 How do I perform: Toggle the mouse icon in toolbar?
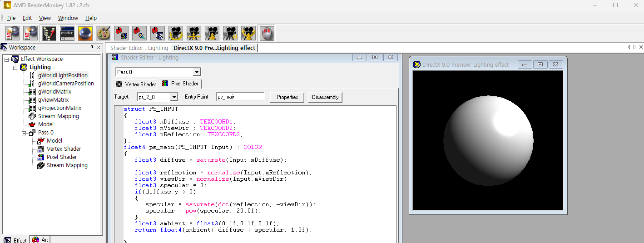pyautogui.click(x=267, y=33)
